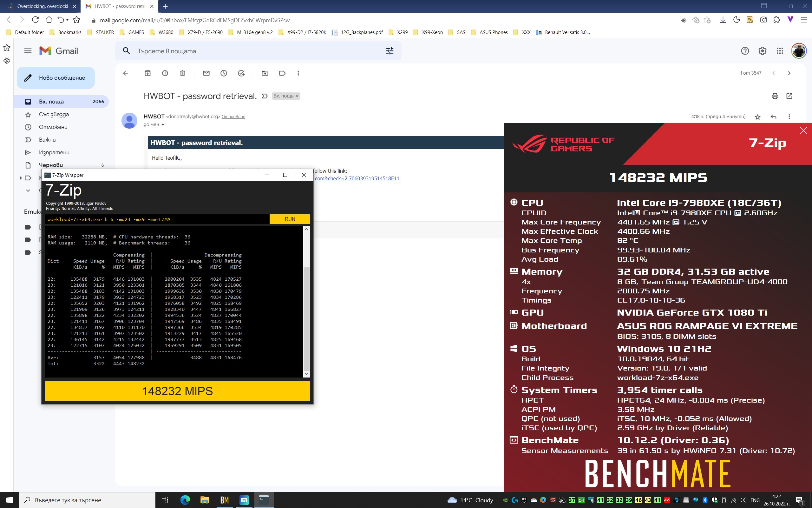The image size is (812, 508).
Task: Go to the browser home page
Action: 49,20
